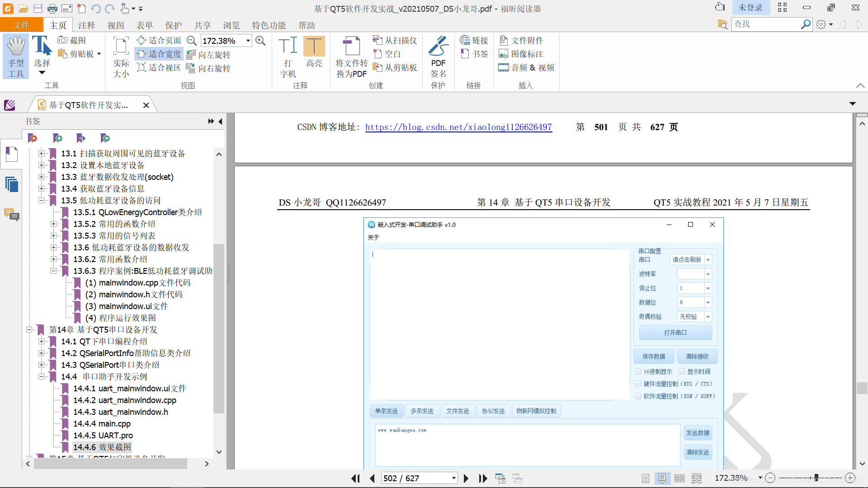This screenshot has width=868, height=488.
Task: Open the comments panel in sidebar
Action: click(x=12, y=215)
